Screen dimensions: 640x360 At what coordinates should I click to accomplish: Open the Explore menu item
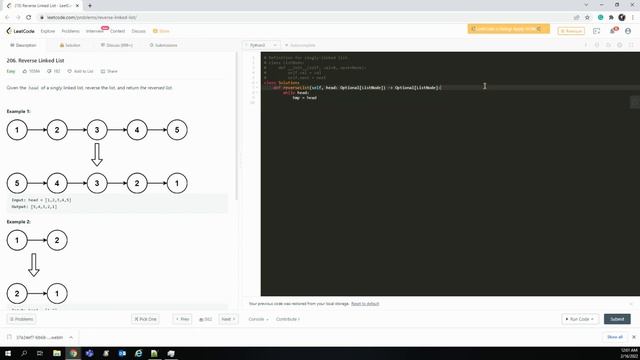point(48,31)
